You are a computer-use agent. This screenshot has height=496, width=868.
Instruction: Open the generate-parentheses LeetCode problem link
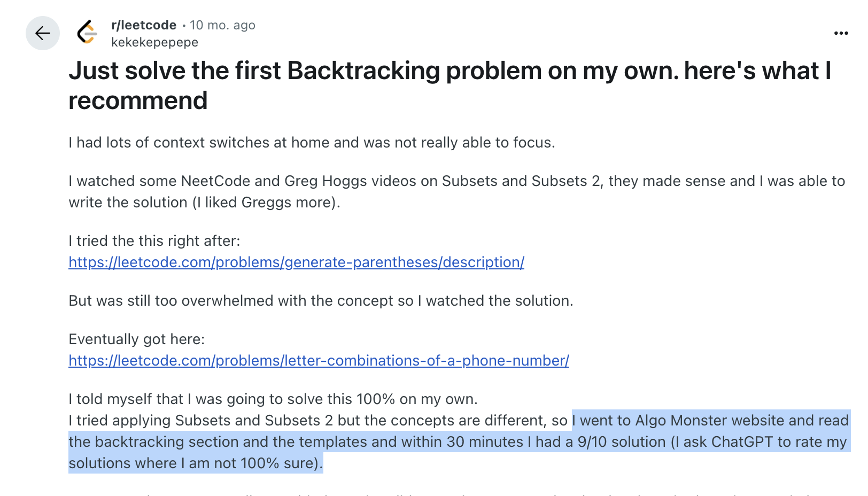tap(297, 262)
